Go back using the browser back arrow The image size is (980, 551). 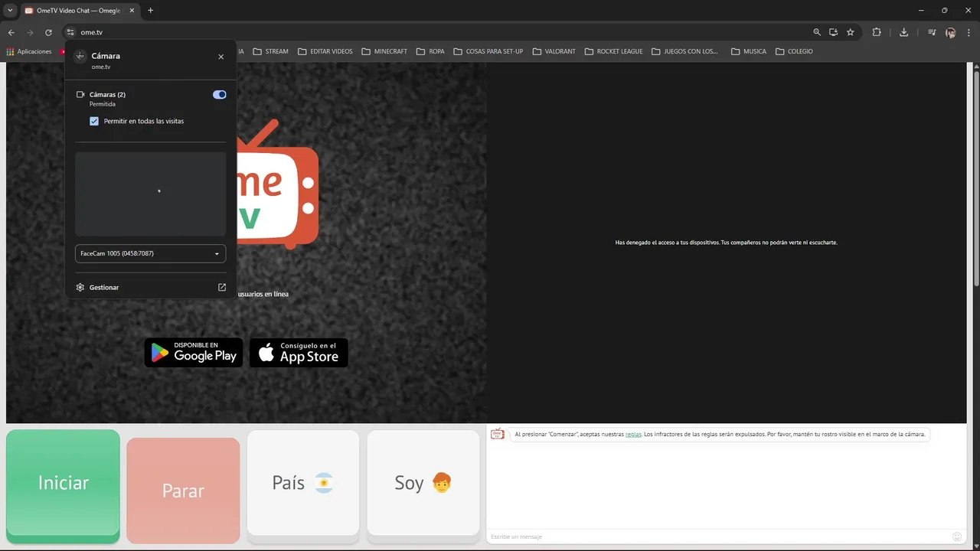11,32
